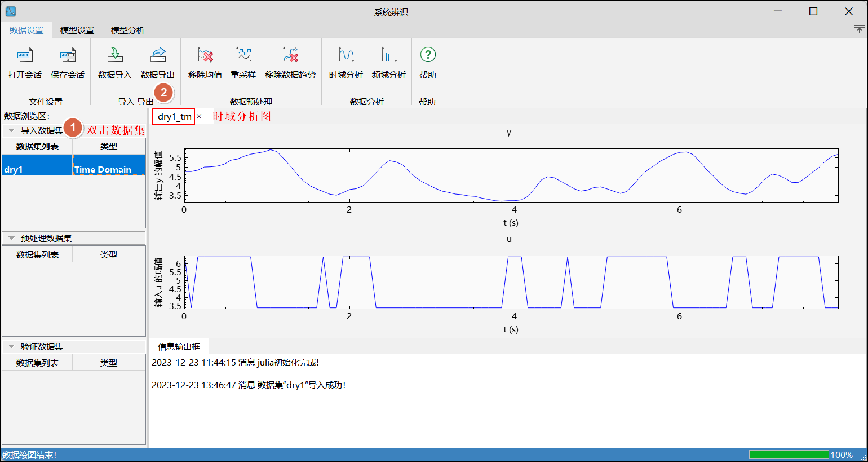
Task: Apply 移除均值 (remove mean) preprocessing
Action: tap(205, 55)
